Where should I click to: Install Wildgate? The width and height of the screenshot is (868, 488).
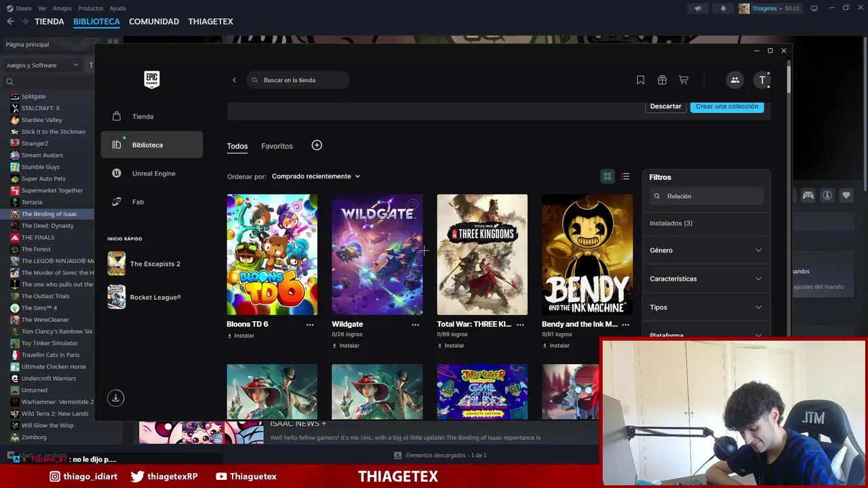click(x=346, y=346)
